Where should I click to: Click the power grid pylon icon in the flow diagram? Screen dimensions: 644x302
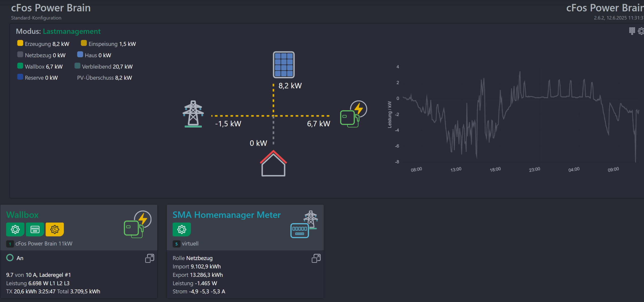(x=193, y=114)
